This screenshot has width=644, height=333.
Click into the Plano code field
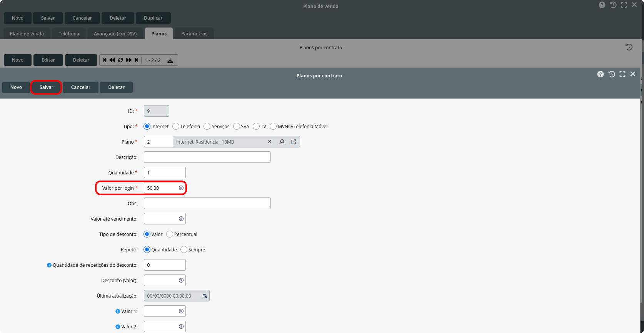click(x=158, y=142)
